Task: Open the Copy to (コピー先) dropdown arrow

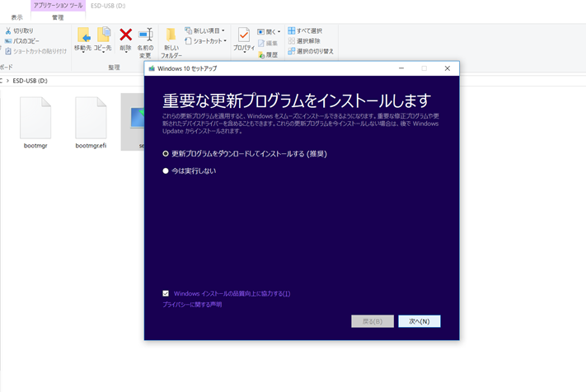Action: [x=103, y=52]
